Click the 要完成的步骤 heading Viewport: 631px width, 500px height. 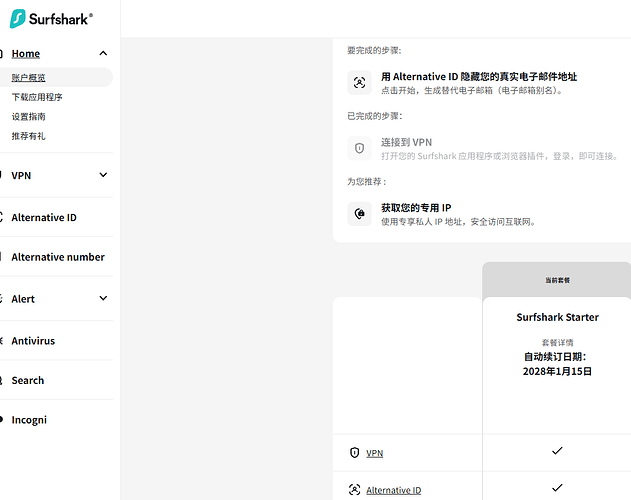374,50
